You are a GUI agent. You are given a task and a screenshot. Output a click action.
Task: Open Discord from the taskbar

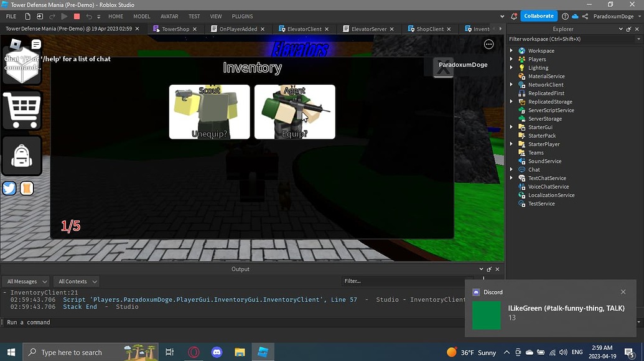click(217, 352)
